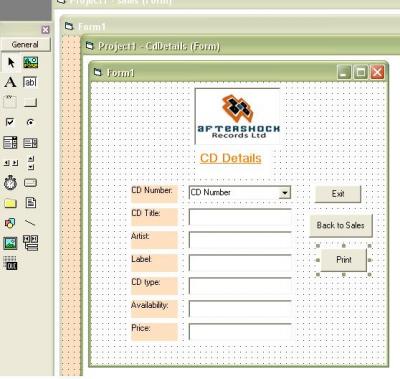This screenshot has width=400, height=379.
Task: Select the DriveListBox control tool
Action: point(30,183)
